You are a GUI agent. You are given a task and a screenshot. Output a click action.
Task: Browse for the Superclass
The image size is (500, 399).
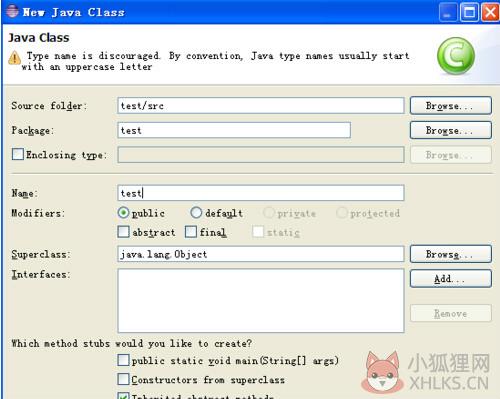451,254
